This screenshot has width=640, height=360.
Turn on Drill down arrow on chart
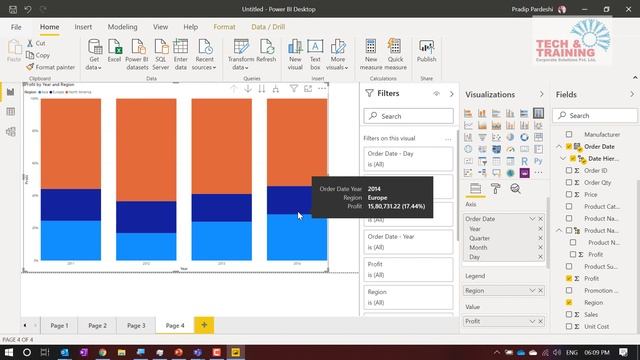(248, 89)
